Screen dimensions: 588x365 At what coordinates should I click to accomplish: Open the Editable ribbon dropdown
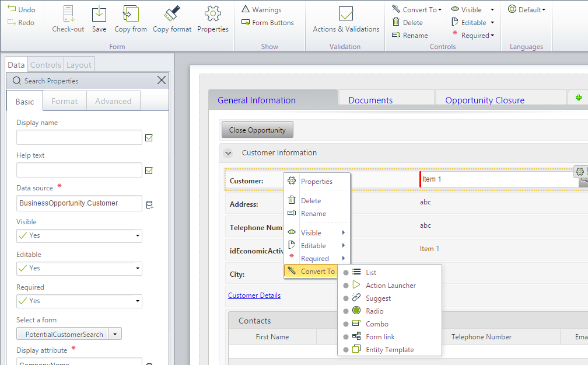(473, 22)
